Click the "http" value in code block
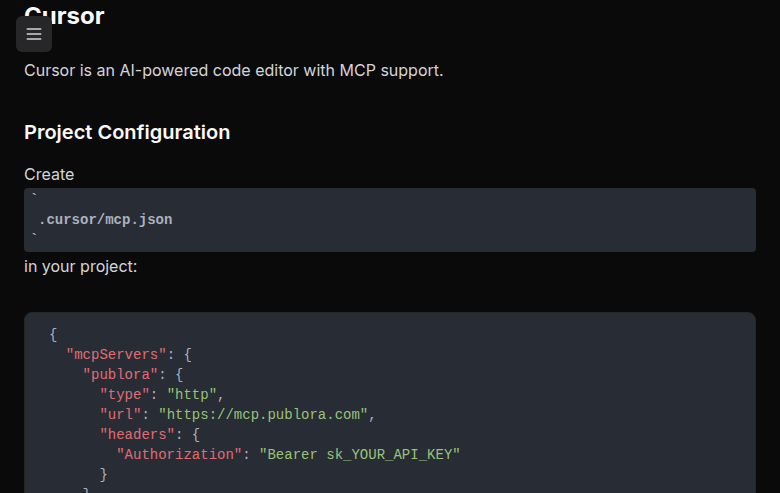780x493 pixels. click(192, 394)
